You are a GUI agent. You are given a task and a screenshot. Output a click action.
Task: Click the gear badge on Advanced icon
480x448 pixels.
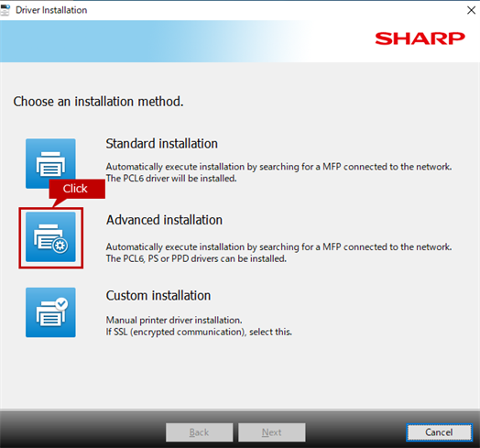point(60,245)
